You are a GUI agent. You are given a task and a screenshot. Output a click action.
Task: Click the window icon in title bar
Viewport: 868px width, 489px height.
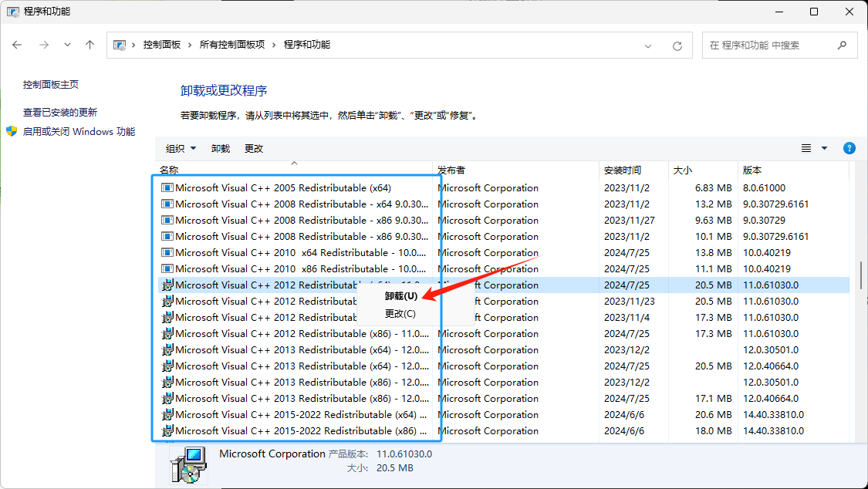coord(12,12)
